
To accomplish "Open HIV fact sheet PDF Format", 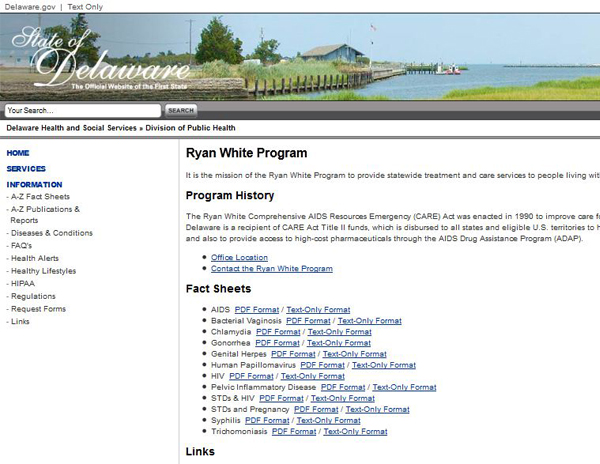I will 251,376.
